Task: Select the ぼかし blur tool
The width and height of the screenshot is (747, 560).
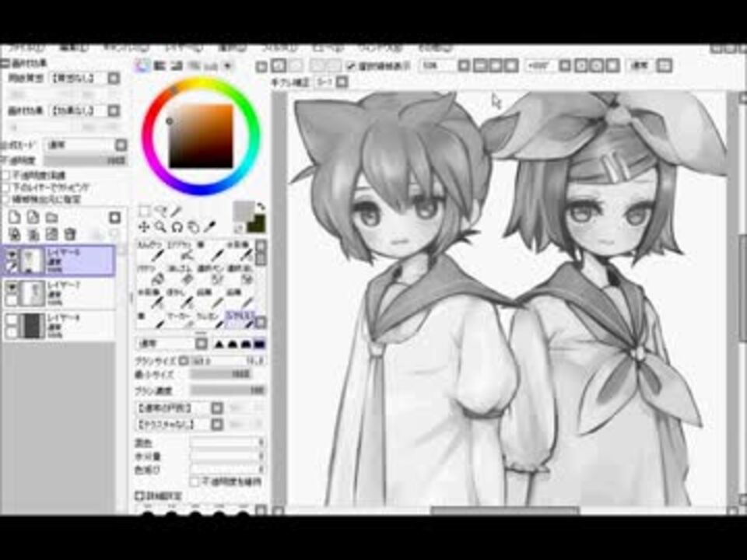Action: click(x=181, y=299)
